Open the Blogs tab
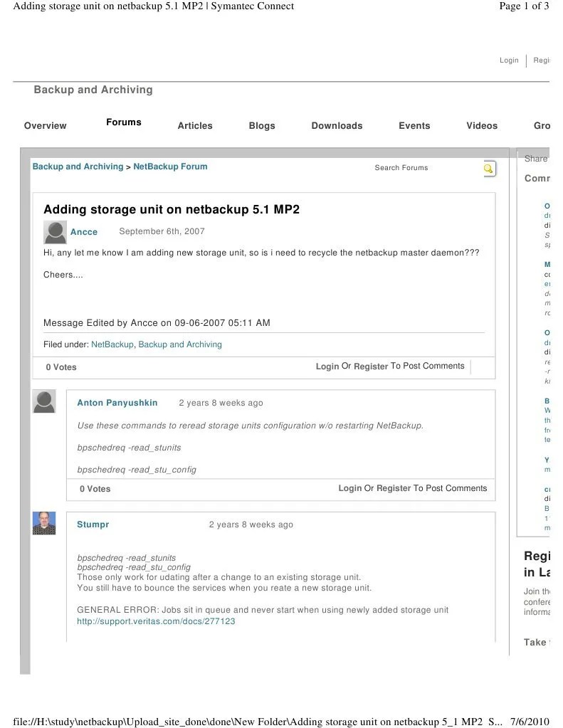This screenshot has height=728, width=563. tap(262, 125)
